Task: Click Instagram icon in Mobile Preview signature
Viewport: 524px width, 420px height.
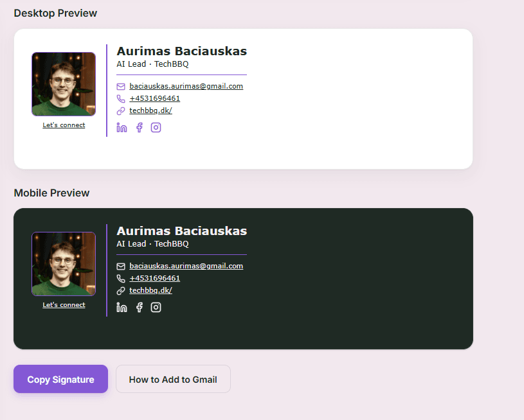Action: tap(156, 308)
